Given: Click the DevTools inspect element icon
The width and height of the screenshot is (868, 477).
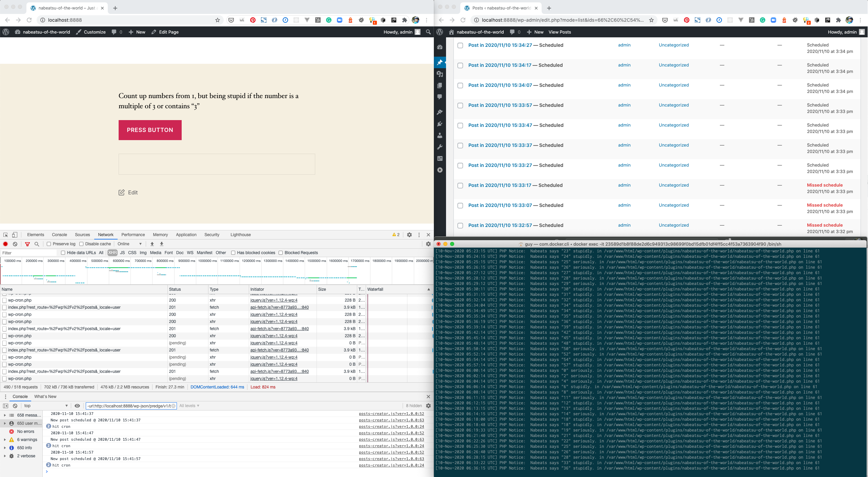Looking at the screenshot, I should tap(5, 235).
